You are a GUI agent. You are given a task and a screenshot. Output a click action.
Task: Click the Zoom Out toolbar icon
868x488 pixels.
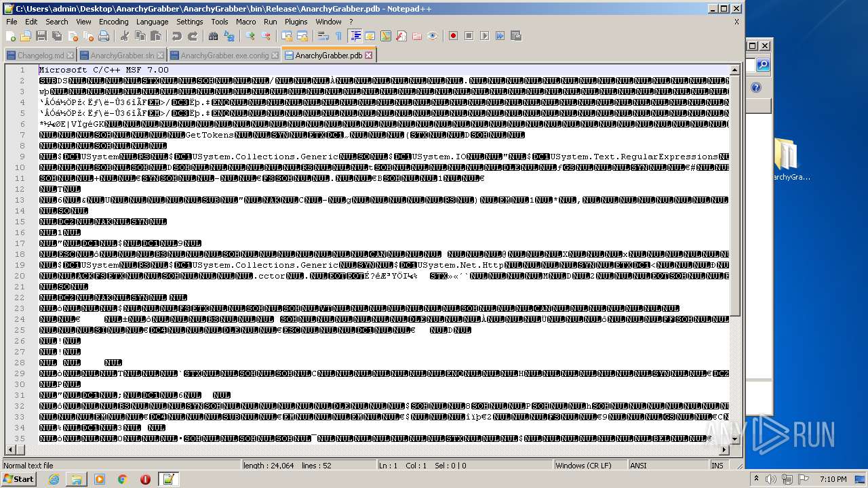pos(266,36)
